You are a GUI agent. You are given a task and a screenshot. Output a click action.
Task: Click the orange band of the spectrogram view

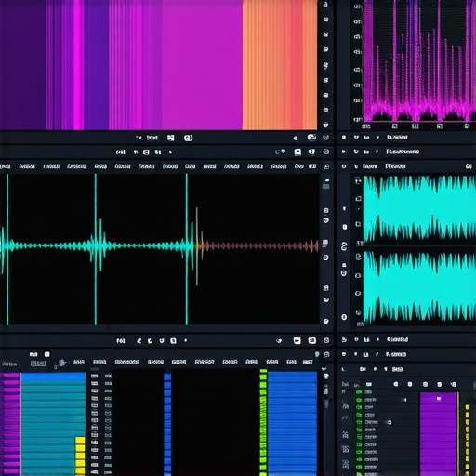pyautogui.click(x=280, y=65)
